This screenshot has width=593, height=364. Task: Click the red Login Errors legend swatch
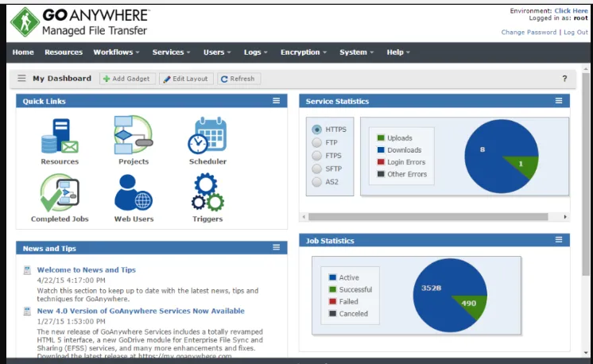pyautogui.click(x=381, y=162)
